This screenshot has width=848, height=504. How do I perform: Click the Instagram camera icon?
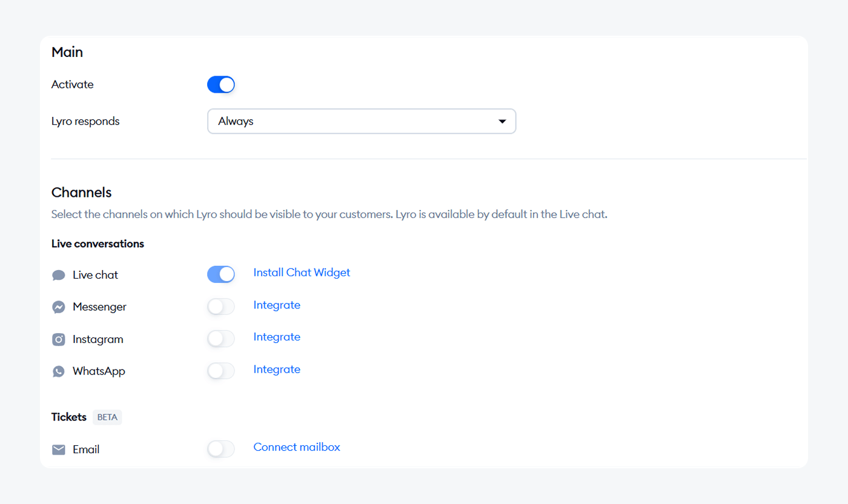click(59, 339)
